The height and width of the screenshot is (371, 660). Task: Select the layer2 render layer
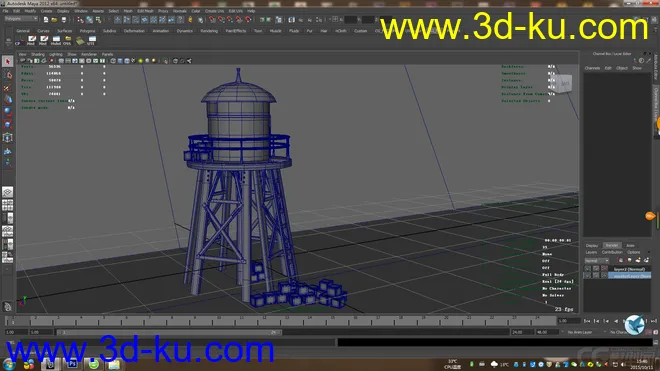pyautogui.click(x=630, y=269)
